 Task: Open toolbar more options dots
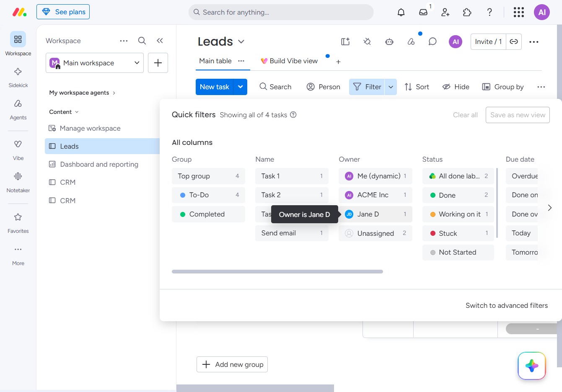tap(541, 87)
